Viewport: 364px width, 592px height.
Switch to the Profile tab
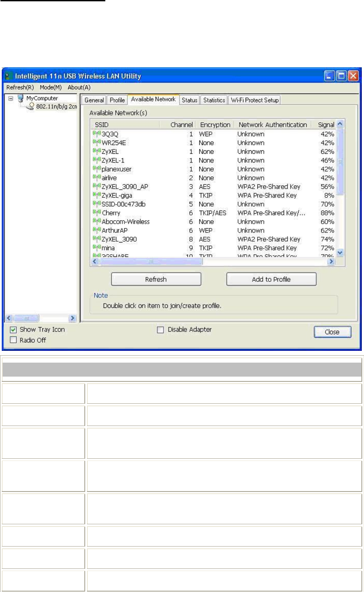click(117, 100)
